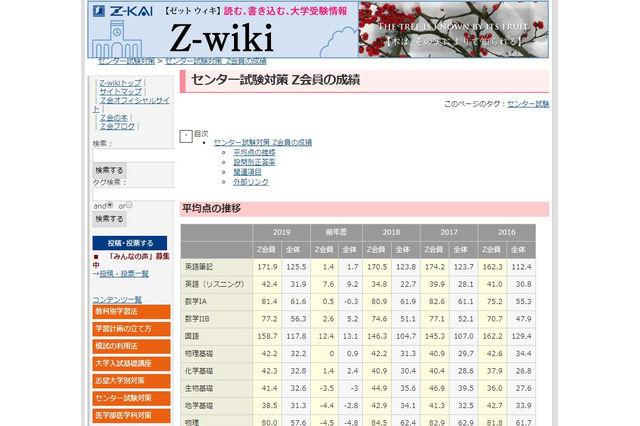The height and width of the screenshot is (426, 640).
Task: Click the 2017 column header
Action: pyautogui.click(x=449, y=232)
